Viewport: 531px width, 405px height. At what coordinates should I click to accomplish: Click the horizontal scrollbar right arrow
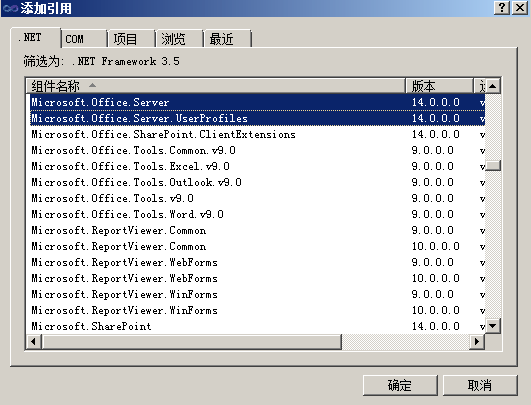(477, 341)
